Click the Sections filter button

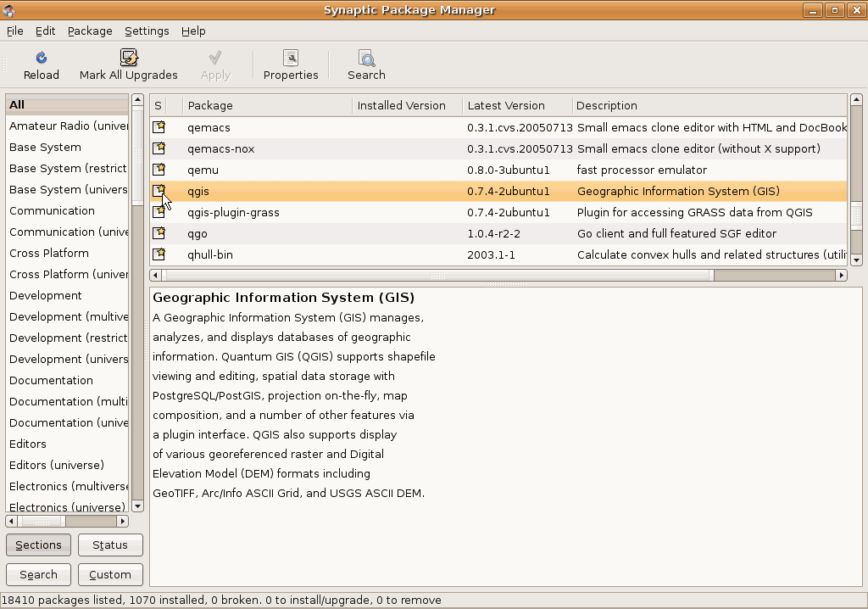(38, 545)
